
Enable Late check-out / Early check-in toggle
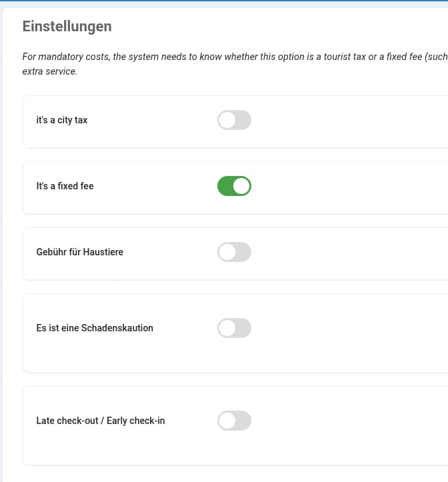click(x=234, y=421)
